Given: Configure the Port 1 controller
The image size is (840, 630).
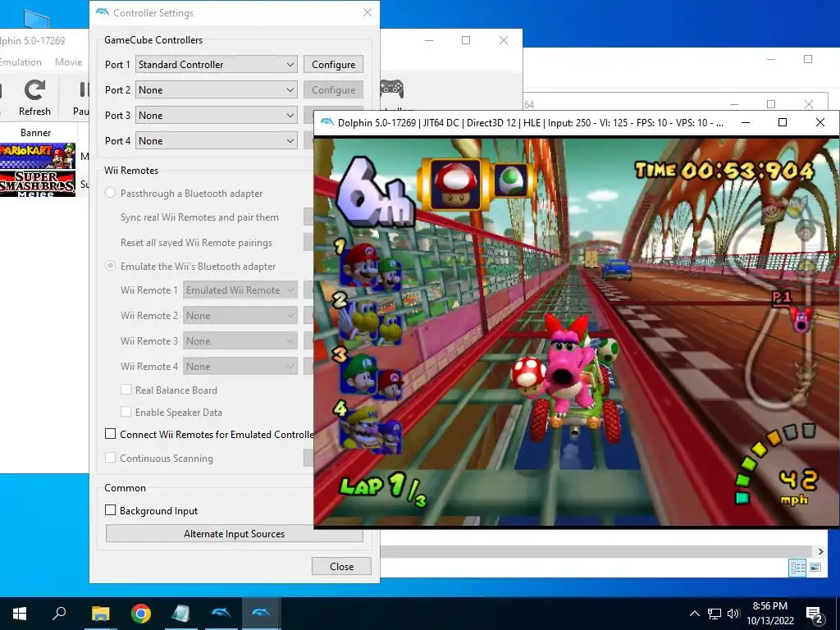Looking at the screenshot, I should coord(333,64).
